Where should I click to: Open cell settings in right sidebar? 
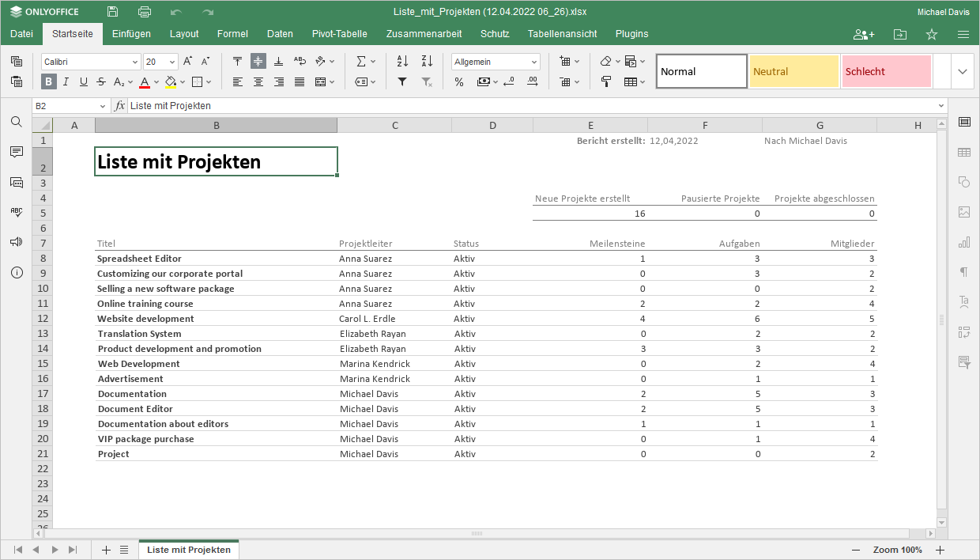(x=964, y=122)
